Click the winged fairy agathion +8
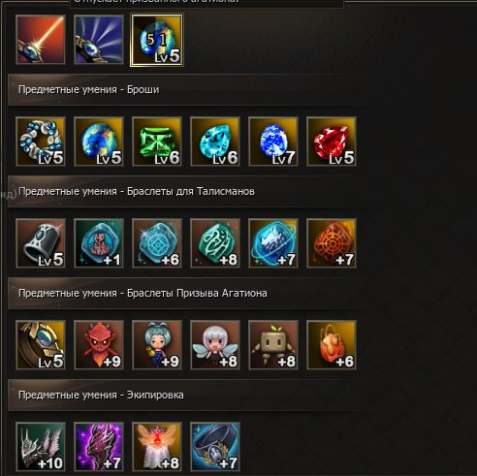 coord(215,345)
